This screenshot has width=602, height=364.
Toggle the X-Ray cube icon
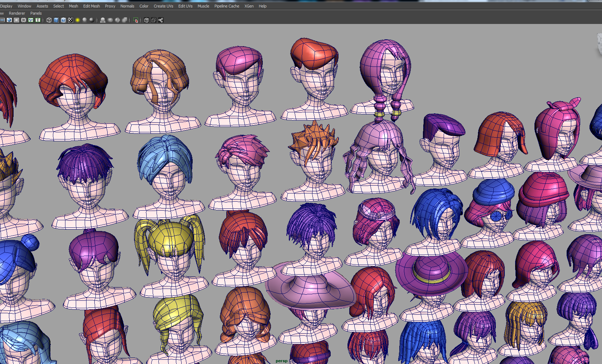(x=146, y=20)
